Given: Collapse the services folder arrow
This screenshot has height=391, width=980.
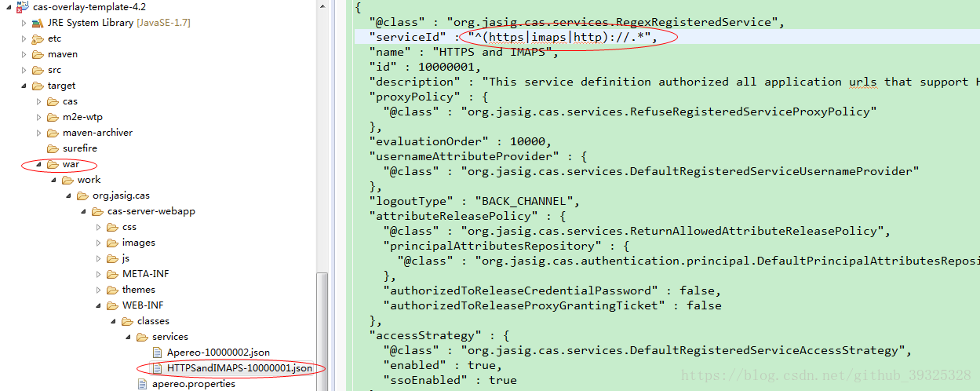Looking at the screenshot, I should click(x=129, y=337).
